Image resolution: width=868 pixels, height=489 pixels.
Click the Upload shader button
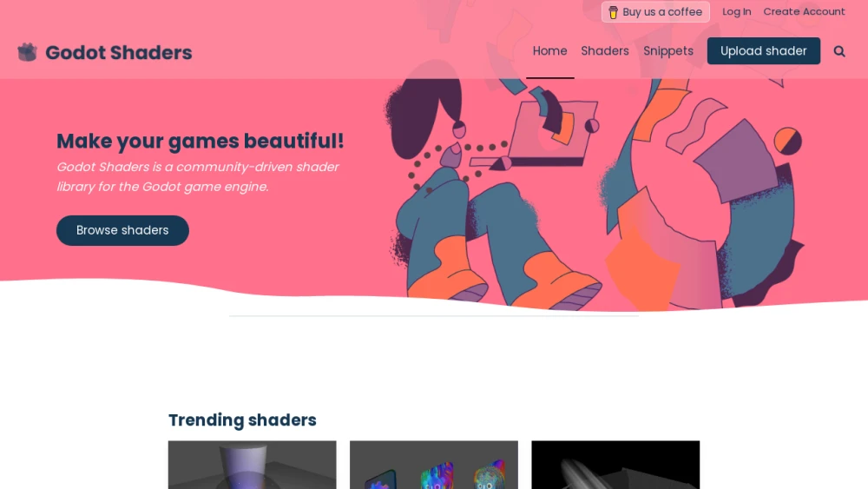pos(763,51)
